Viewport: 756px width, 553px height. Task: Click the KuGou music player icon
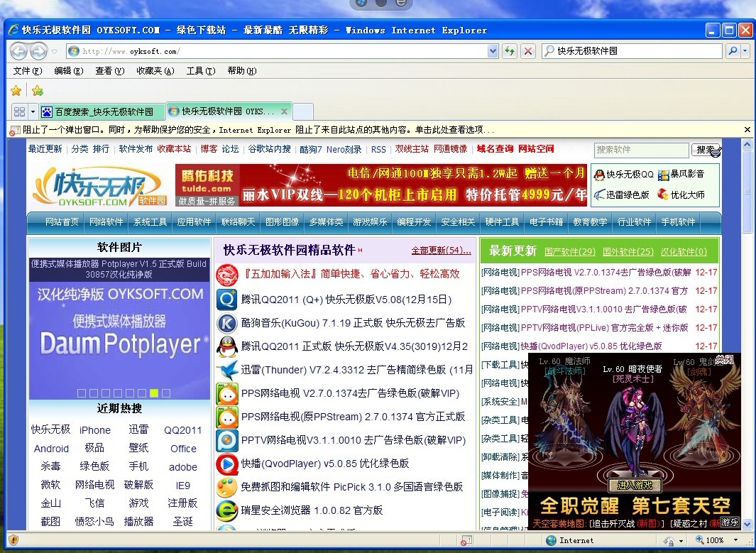click(x=227, y=323)
